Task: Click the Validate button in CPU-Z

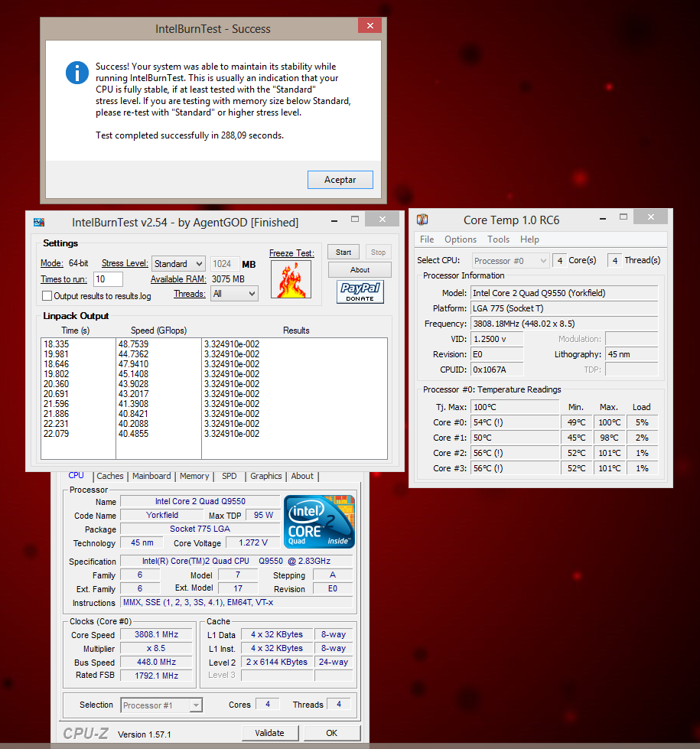Action: click(x=270, y=733)
